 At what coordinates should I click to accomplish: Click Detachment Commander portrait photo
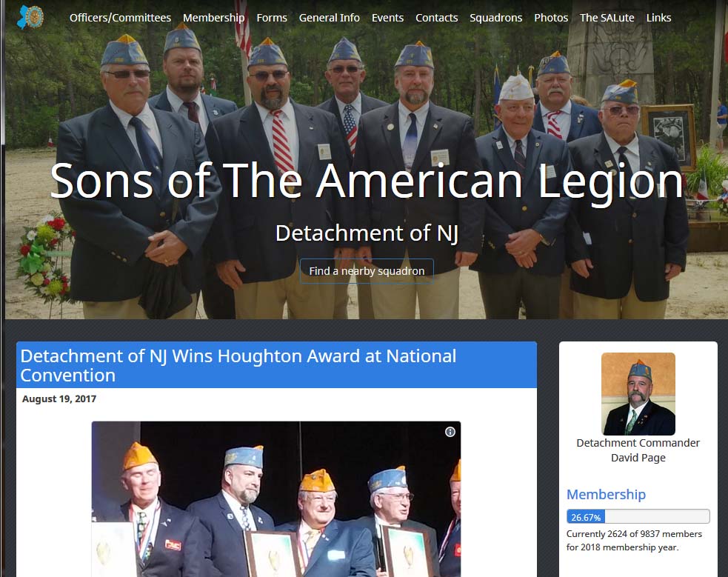click(638, 393)
